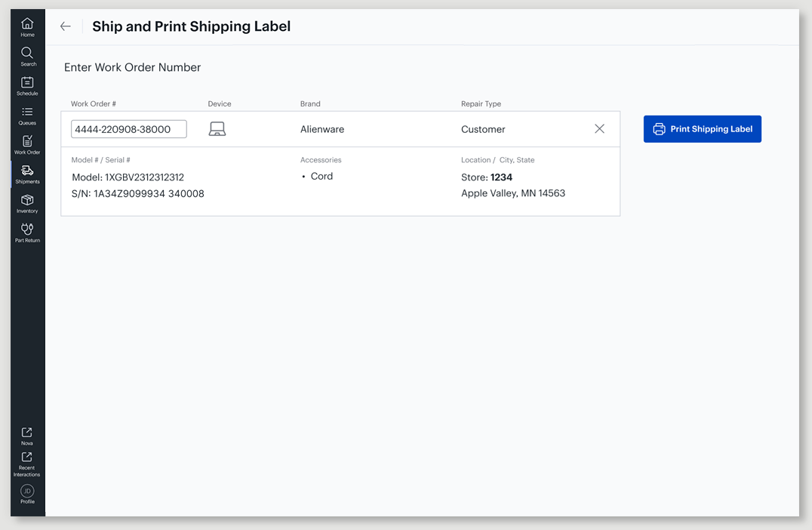Select S/N: 1A34Z9099934 340008 text
Viewport: 812px width, 530px height.
coord(138,194)
